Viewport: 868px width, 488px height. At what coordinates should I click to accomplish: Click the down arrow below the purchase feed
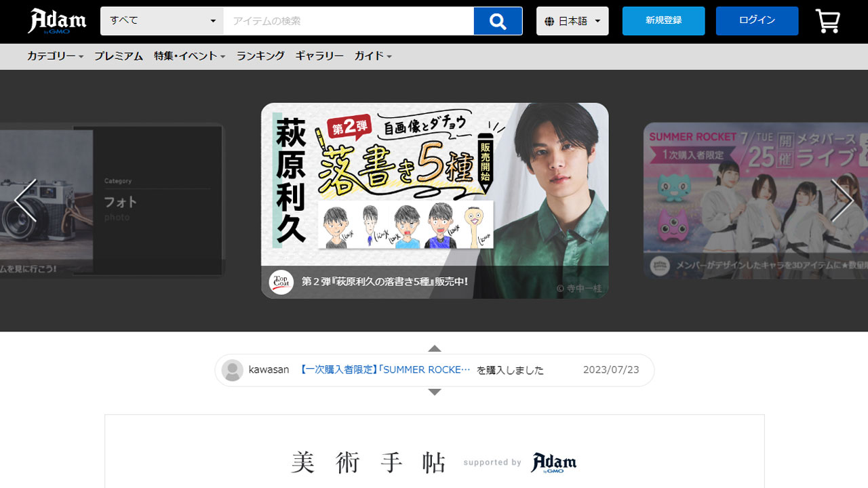pyautogui.click(x=435, y=392)
